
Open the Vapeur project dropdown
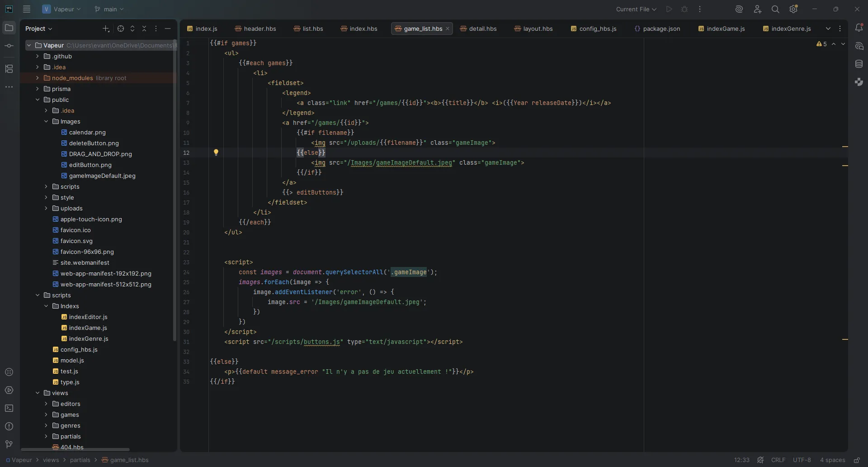61,9
